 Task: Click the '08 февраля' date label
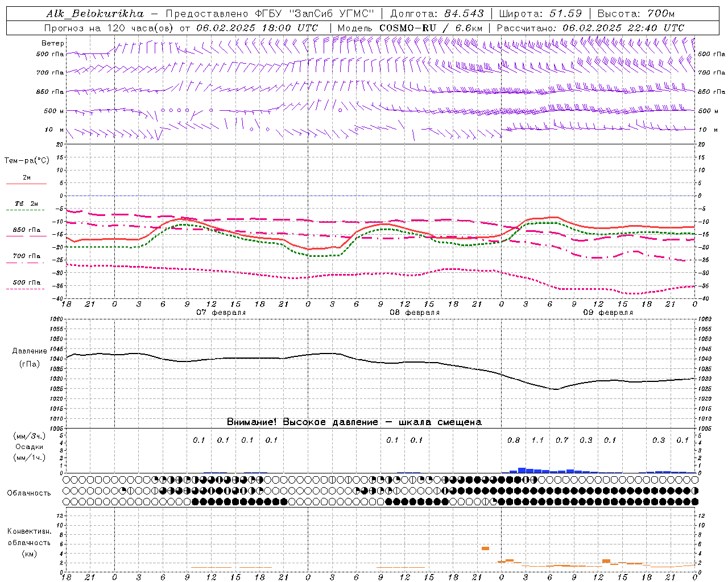click(x=415, y=313)
